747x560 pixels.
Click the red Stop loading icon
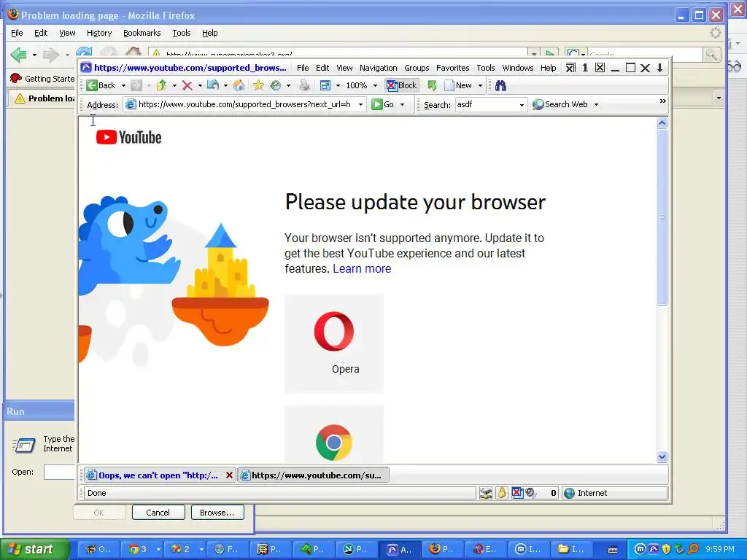coord(187,85)
